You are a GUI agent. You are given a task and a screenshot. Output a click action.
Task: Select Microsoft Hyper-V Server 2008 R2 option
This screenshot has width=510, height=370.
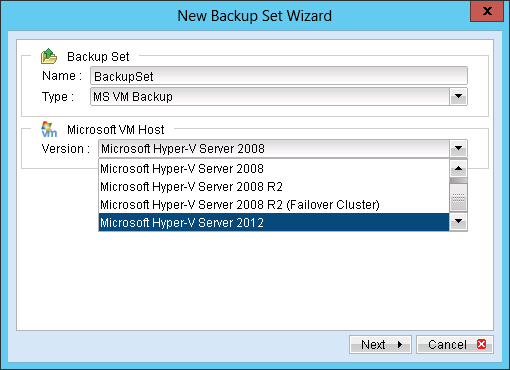coord(274,187)
